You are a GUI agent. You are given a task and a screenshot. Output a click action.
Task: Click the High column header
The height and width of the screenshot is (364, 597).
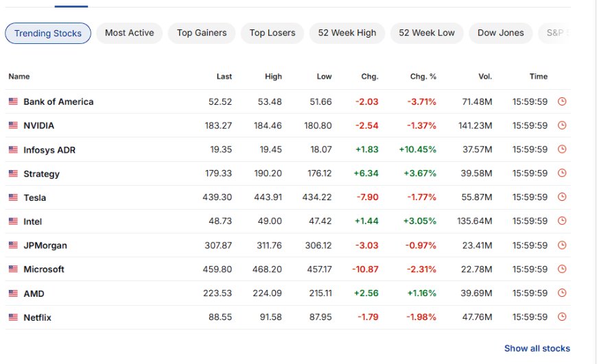pyautogui.click(x=273, y=77)
